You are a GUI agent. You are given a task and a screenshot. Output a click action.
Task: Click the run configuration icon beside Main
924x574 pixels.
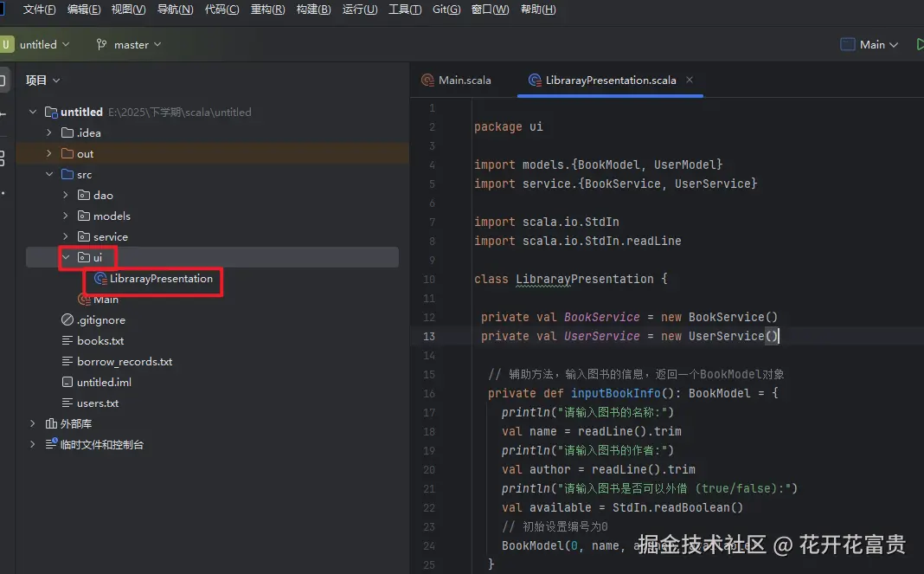pos(847,44)
